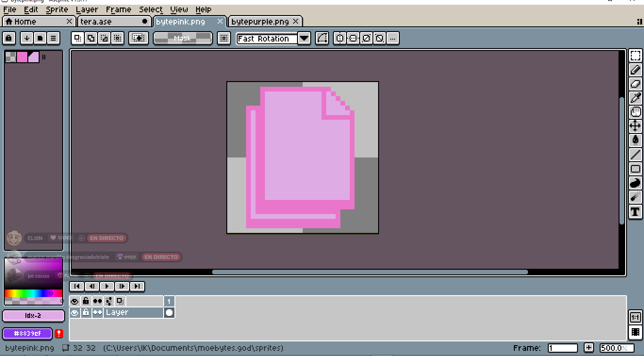
Task: Open the palette options menu button
Action: point(53,38)
